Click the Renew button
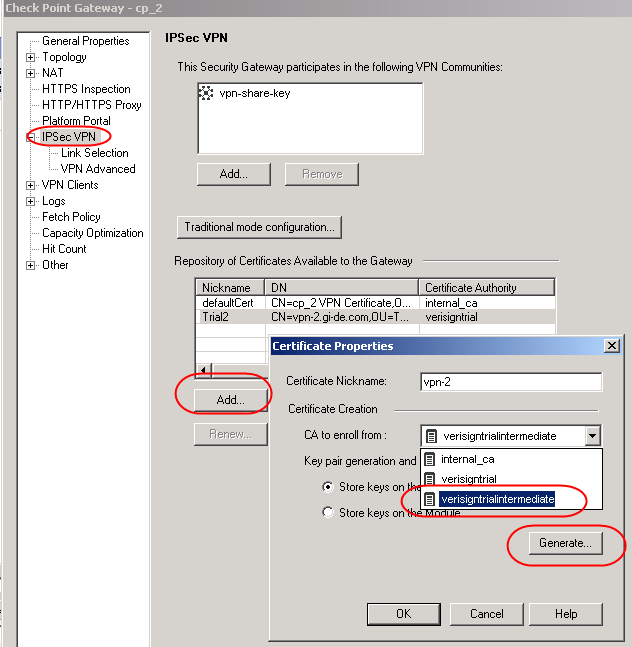632x647 pixels. [x=231, y=434]
